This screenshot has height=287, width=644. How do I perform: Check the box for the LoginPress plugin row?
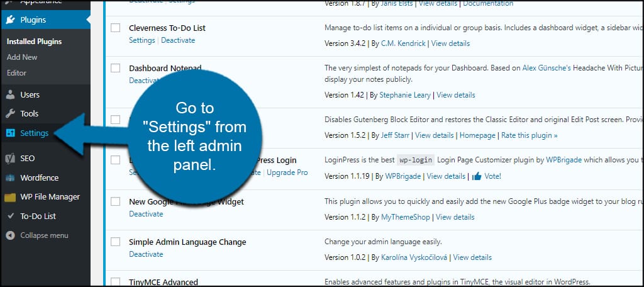pyautogui.click(x=116, y=160)
